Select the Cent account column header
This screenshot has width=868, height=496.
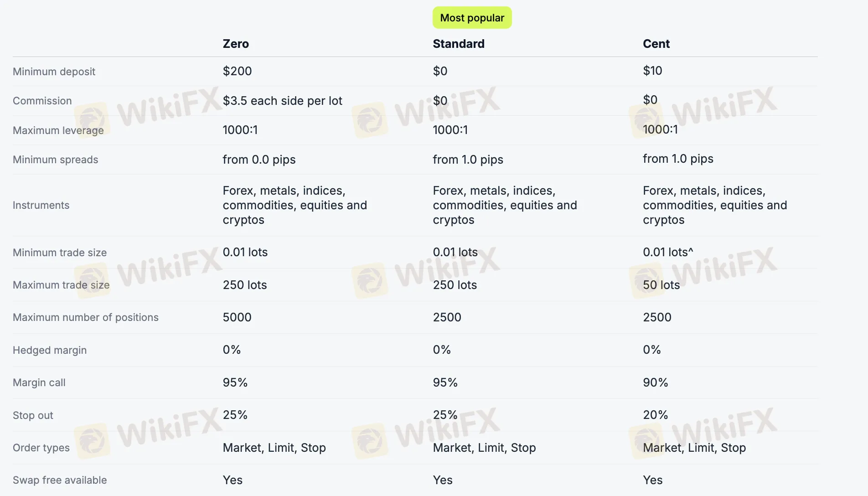point(656,44)
